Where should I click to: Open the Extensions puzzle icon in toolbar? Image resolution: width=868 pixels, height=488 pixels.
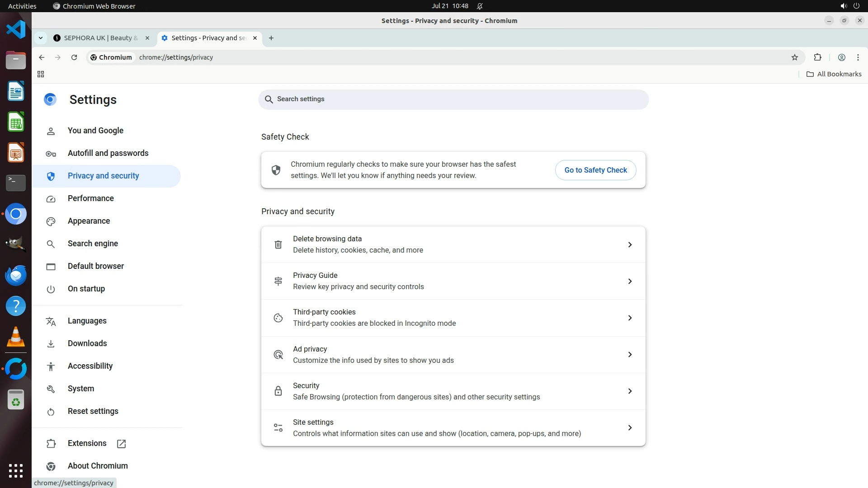[x=817, y=57]
